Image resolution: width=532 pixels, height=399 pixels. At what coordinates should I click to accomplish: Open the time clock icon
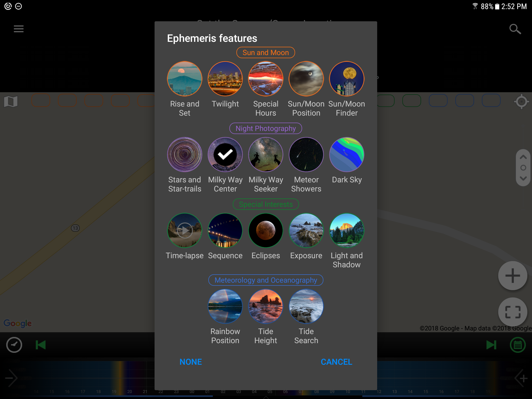14,345
